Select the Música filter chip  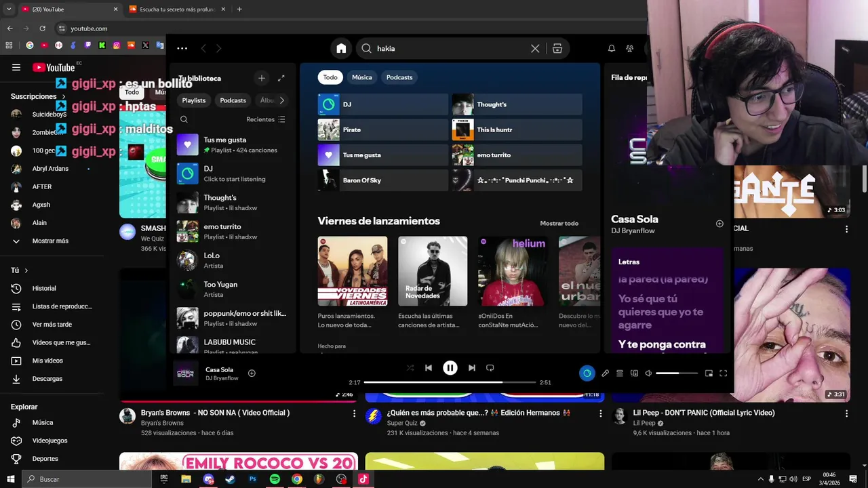point(361,77)
